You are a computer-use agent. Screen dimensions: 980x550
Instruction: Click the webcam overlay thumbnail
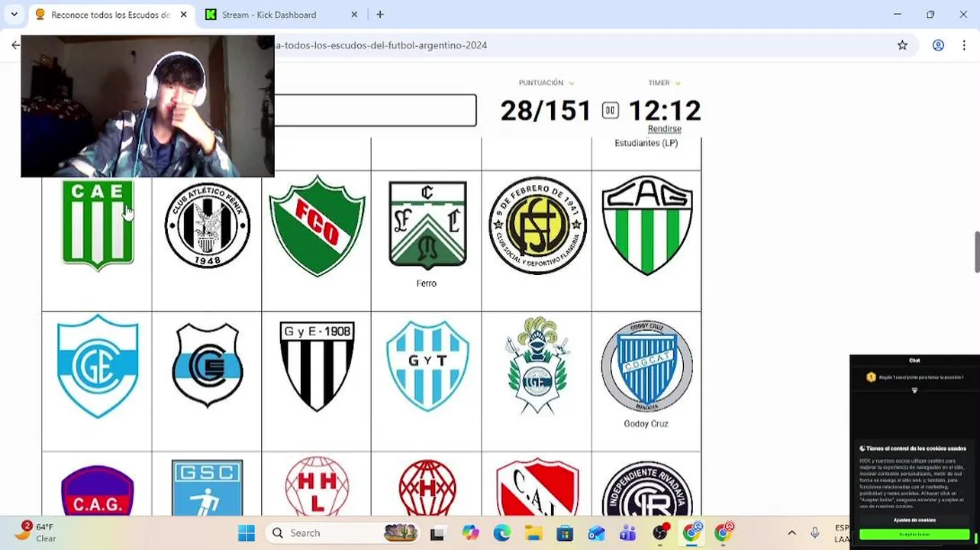147,106
